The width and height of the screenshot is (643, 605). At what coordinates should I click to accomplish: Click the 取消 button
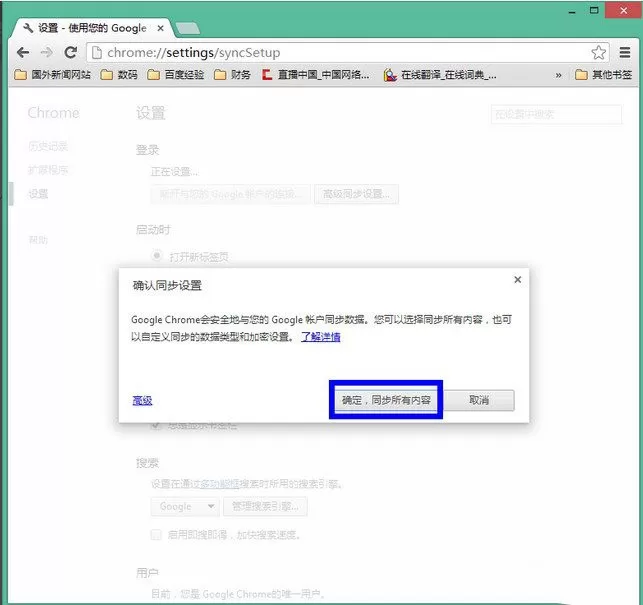tap(479, 400)
